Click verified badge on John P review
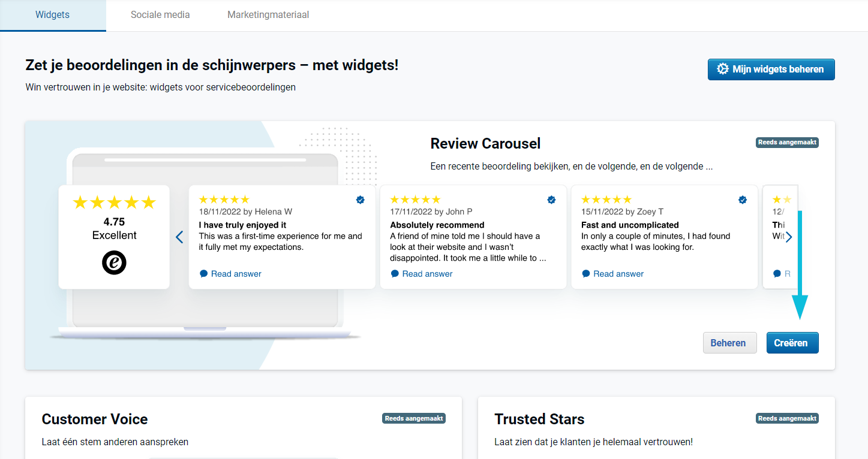The height and width of the screenshot is (459, 868). point(551,200)
